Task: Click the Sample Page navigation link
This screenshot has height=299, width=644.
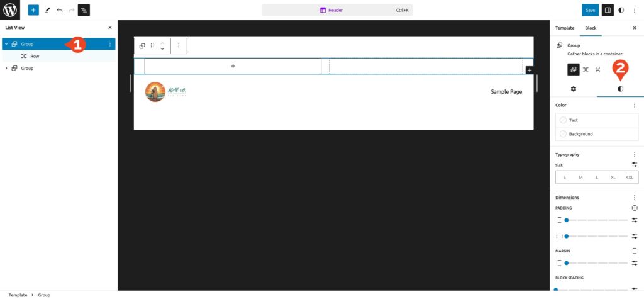Action: (x=506, y=92)
